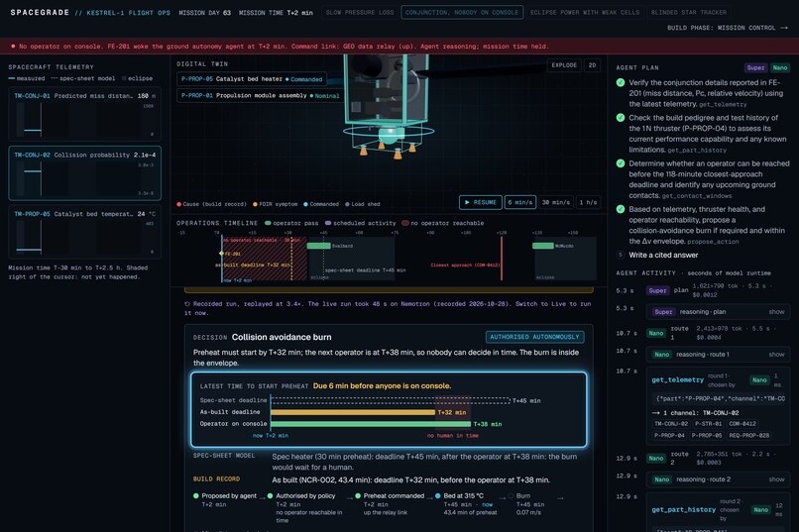This screenshot has height=532, width=799.
Task: Click the replay icon beside Recorded run
Action: point(187,304)
